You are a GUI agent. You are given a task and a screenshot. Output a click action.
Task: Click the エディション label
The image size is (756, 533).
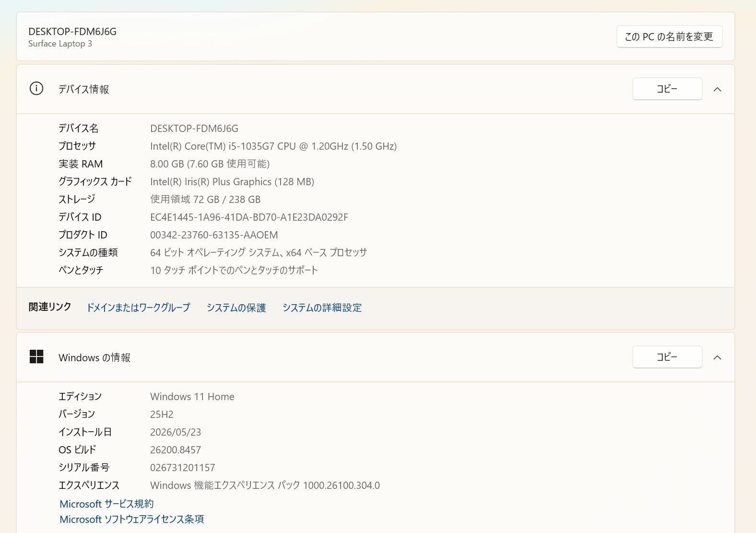click(x=80, y=396)
